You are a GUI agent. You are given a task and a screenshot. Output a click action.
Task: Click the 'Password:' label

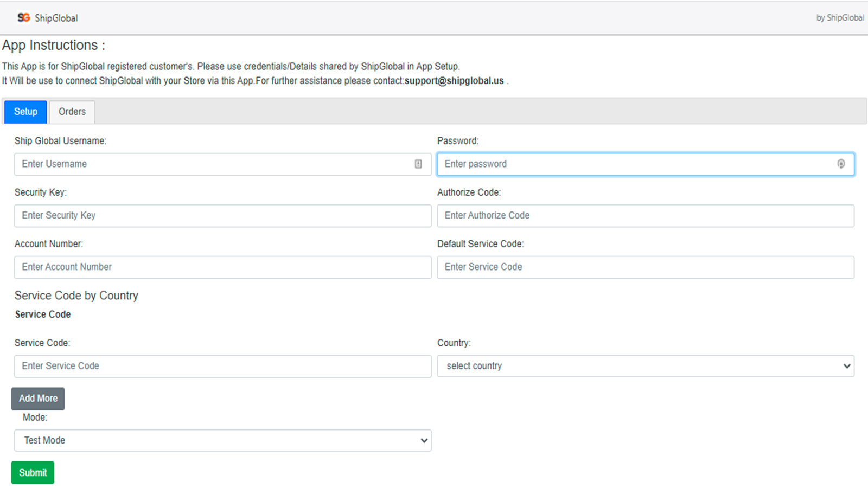458,141
